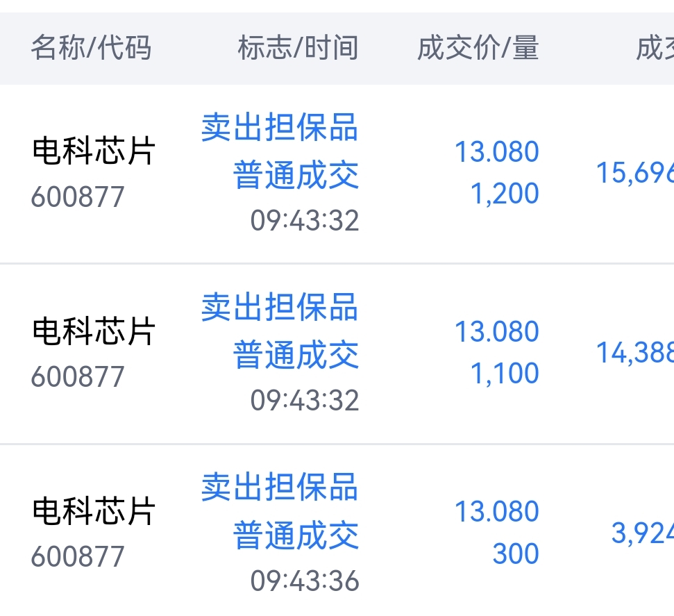Tap the partially visible 成交 column header
Viewport: 674px width, 616px height.
point(655,47)
